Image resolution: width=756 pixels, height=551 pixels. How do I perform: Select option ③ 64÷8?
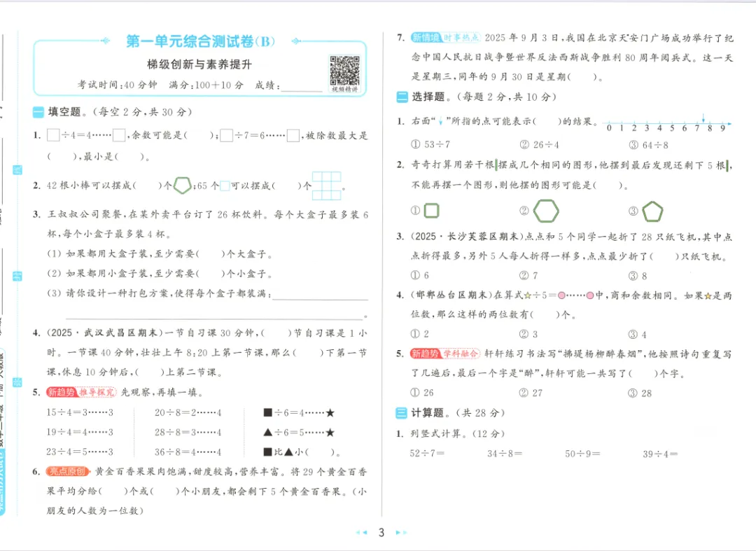tap(649, 145)
